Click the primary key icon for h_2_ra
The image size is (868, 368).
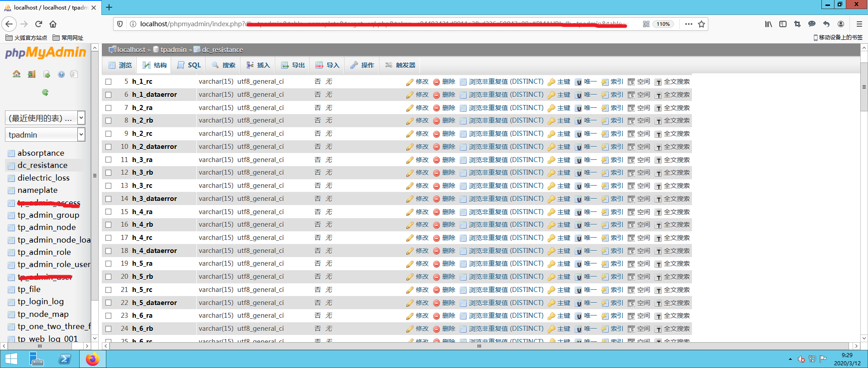pos(551,108)
